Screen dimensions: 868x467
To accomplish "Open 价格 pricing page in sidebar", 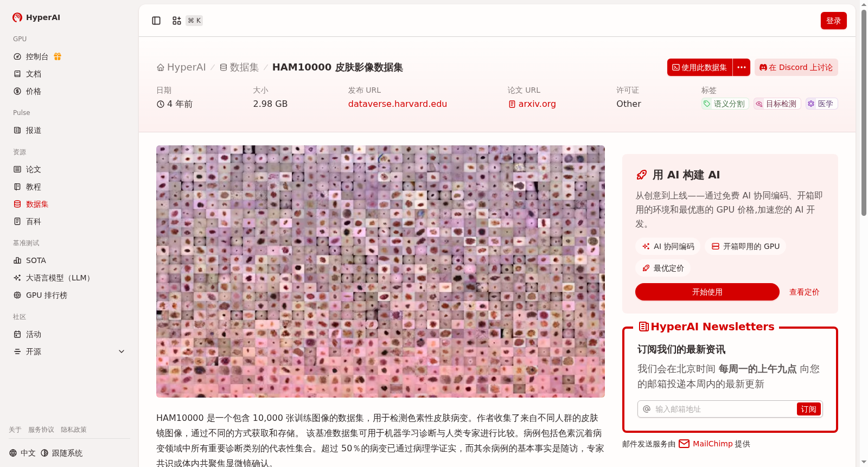I will 34,91.
